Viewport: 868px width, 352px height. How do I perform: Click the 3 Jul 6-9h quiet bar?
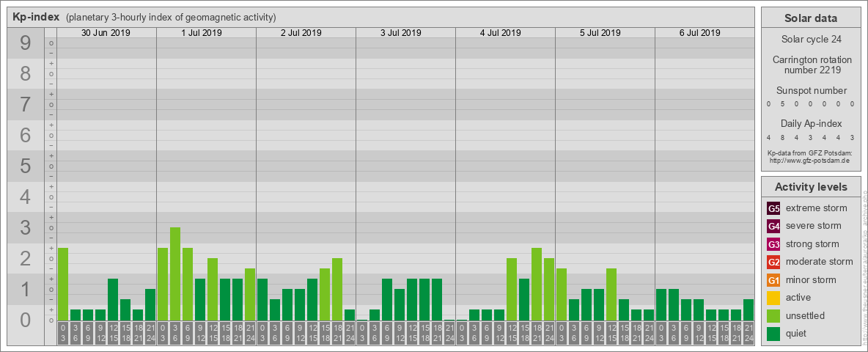pyautogui.click(x=387, y=299)
